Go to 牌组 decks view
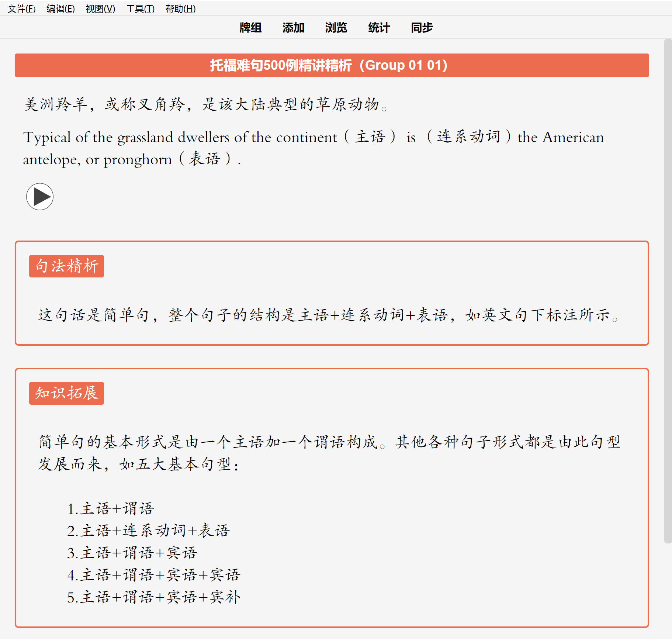 pos(250,28)
